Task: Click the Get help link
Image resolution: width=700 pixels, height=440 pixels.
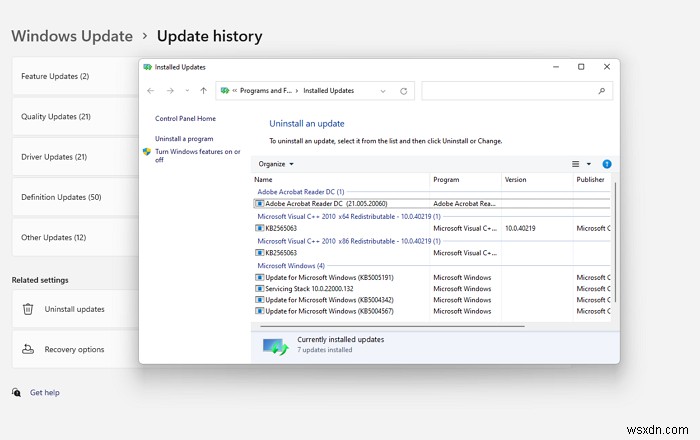Action: click(44, 393)
